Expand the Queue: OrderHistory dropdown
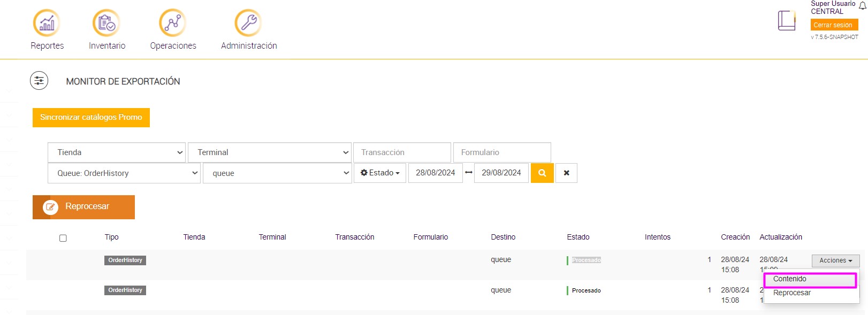 point(124,173)
